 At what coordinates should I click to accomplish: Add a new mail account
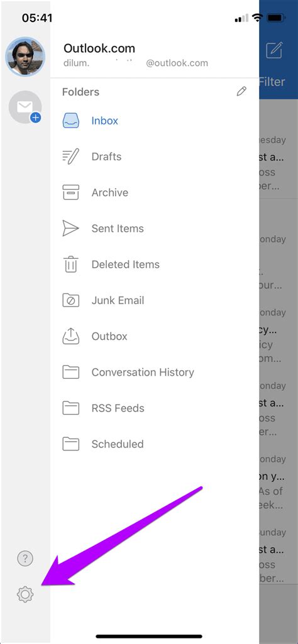click(25, 107)
